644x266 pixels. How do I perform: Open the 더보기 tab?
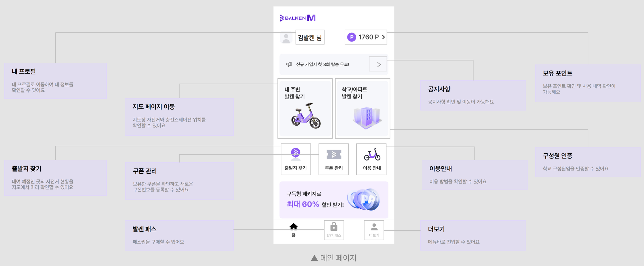(374, 230)
